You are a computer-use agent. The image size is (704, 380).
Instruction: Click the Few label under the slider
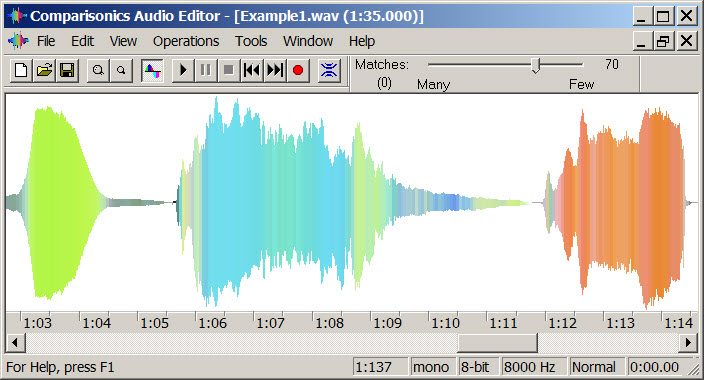[581, 84]
